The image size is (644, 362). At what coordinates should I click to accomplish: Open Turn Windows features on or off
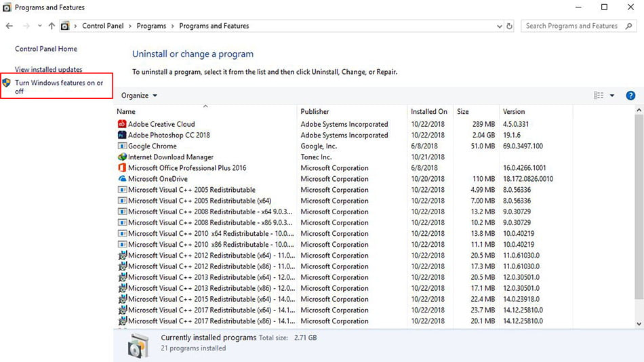(x=59, y=87)
